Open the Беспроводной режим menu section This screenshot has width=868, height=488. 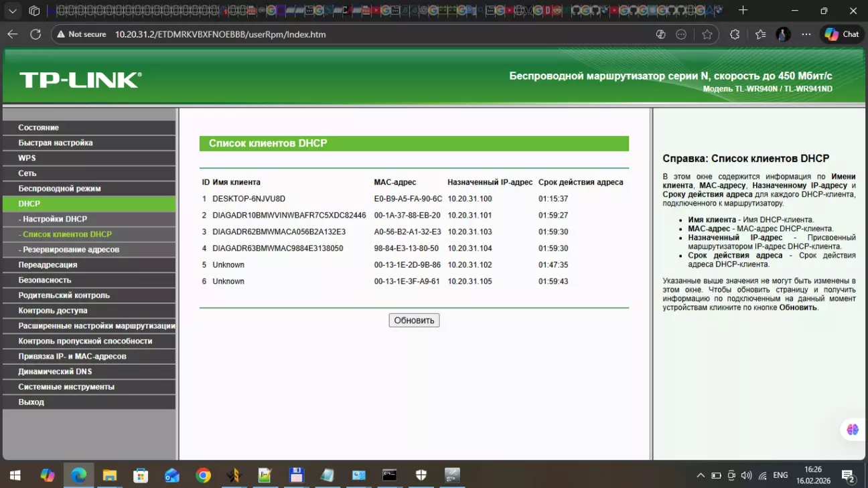[x=60, y=189]
